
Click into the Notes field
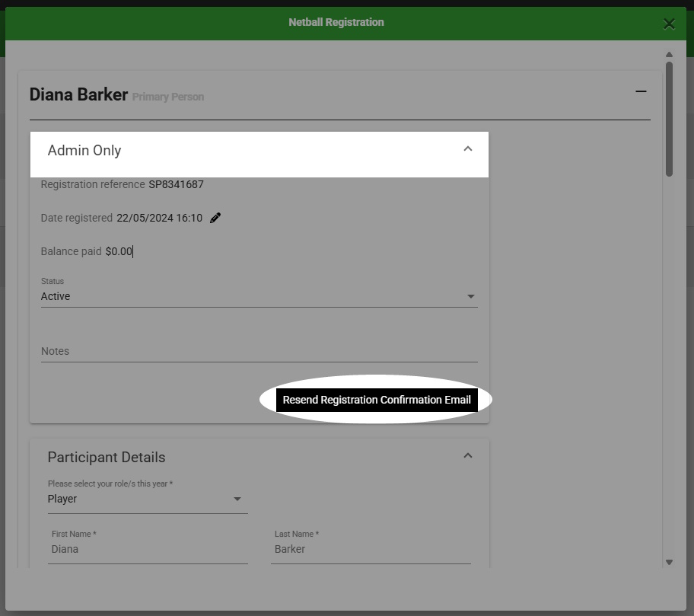(x=259, y=351)
